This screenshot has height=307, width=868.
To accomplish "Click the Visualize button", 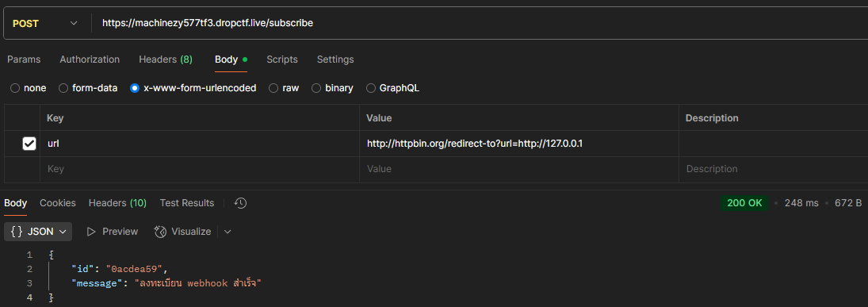I will (182, 232).
